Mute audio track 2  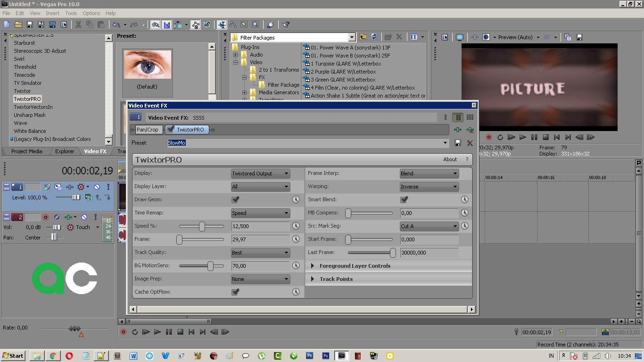[x=84, y=217]
